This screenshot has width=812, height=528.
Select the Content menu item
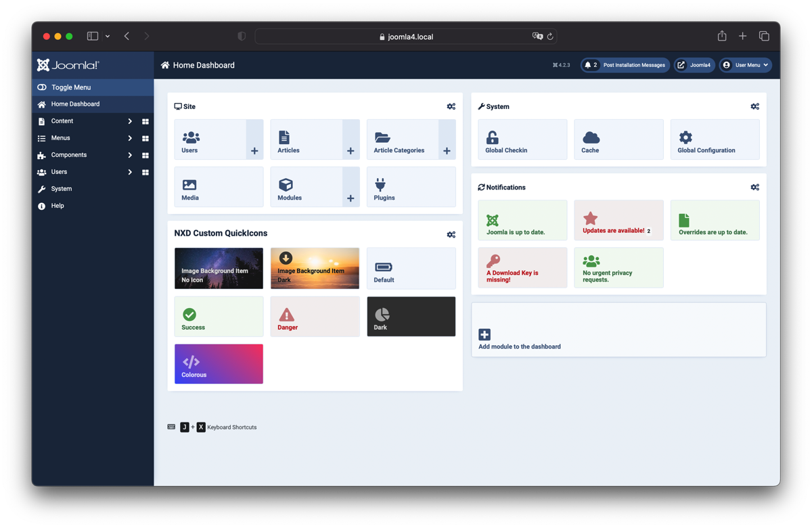(62, 121)
